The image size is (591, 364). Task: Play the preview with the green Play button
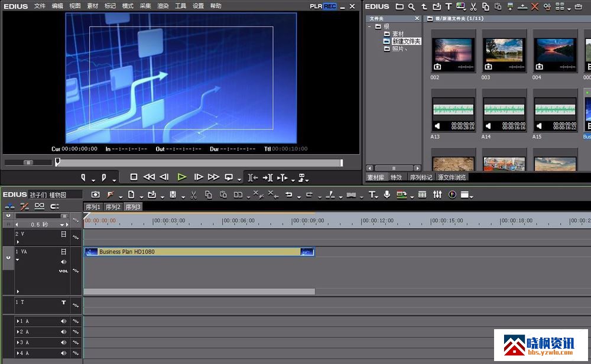click(181, 177)
